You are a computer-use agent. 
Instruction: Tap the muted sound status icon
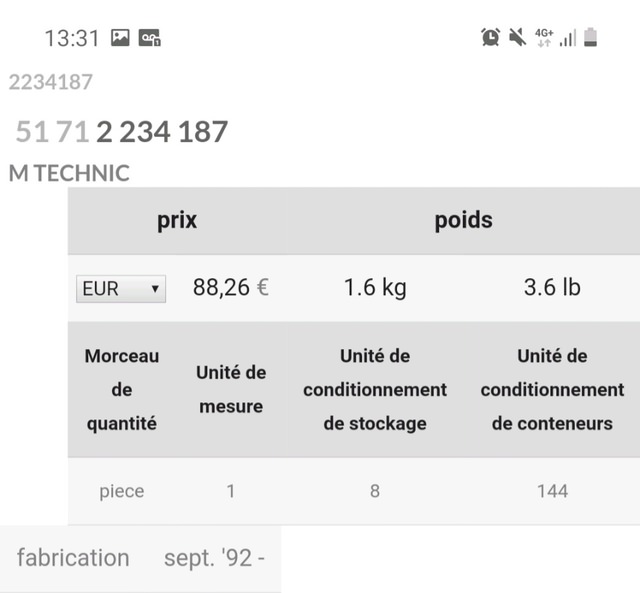pos(518,37)
